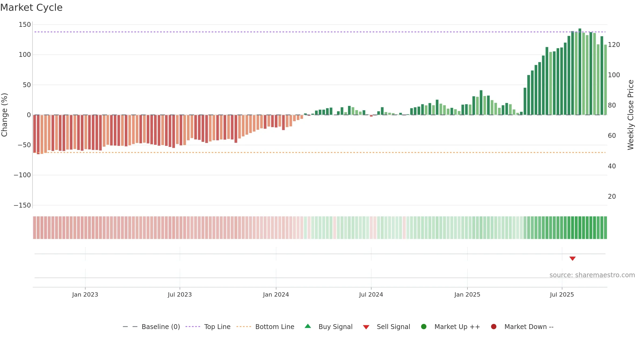Click the Jan 2025 axis label
Image resolution: width=644 pixels, height=362 pixels.
(x=467, y=295)
